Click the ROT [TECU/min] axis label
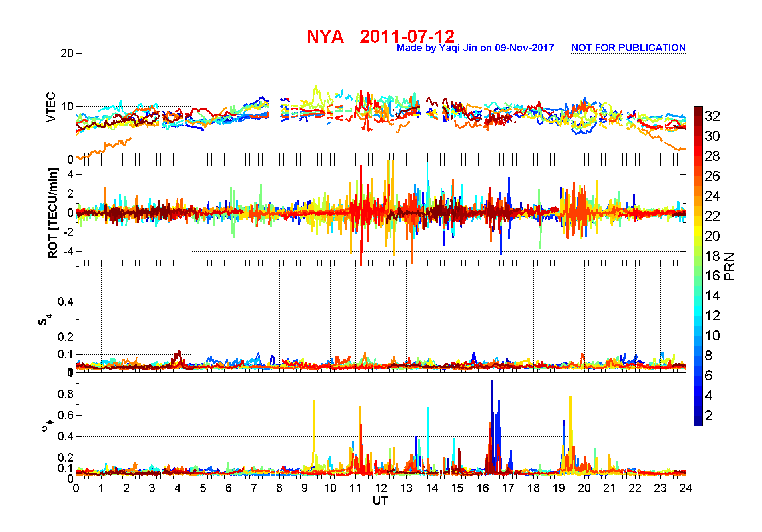Viewport: 762px width, 532px height. pyautogui.click(x=53, y=213)
